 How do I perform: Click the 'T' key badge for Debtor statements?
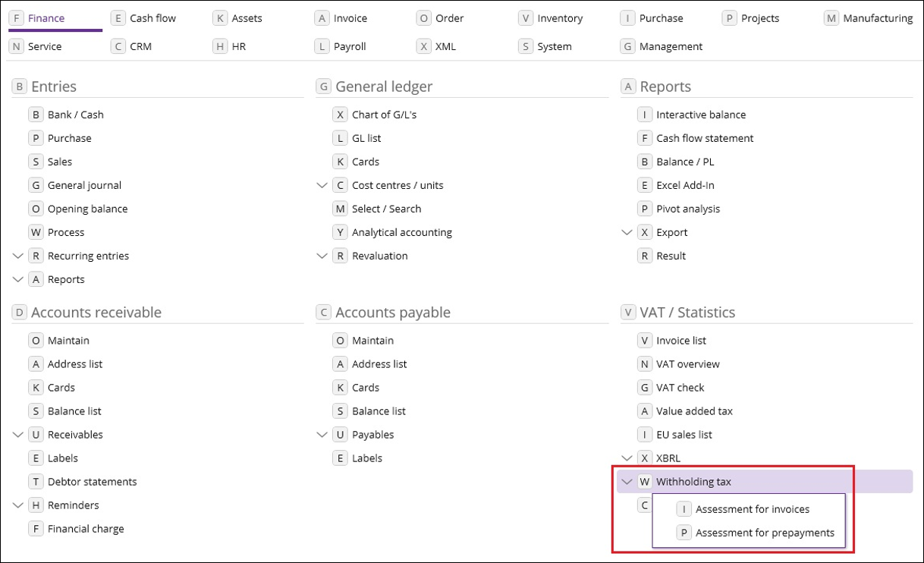(x=36, y=482)
